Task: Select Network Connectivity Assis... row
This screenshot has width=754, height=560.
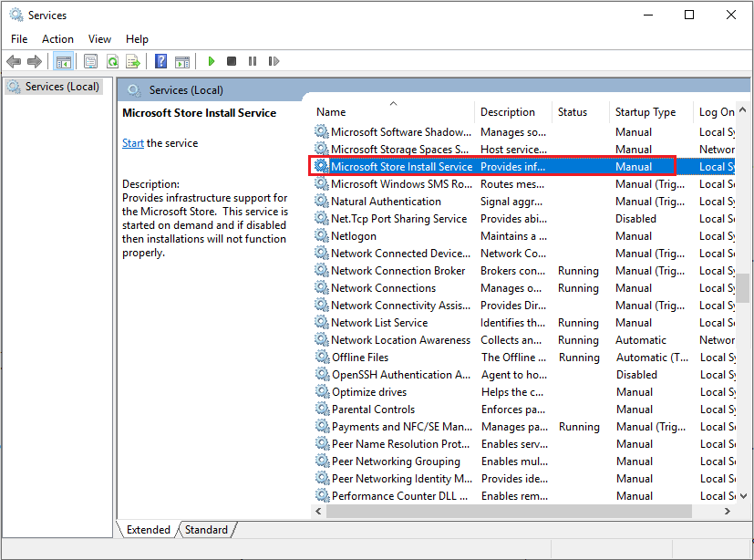Action: pyautogui.click(x=523, y=305)
